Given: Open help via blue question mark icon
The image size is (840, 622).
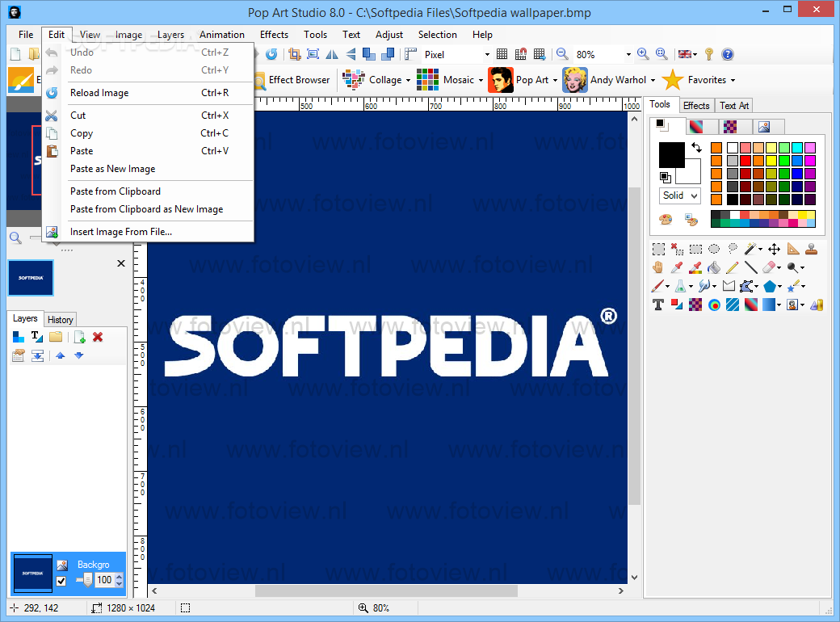Looking at the screenshot, I should pyautogui.click(x=727, y=54).
